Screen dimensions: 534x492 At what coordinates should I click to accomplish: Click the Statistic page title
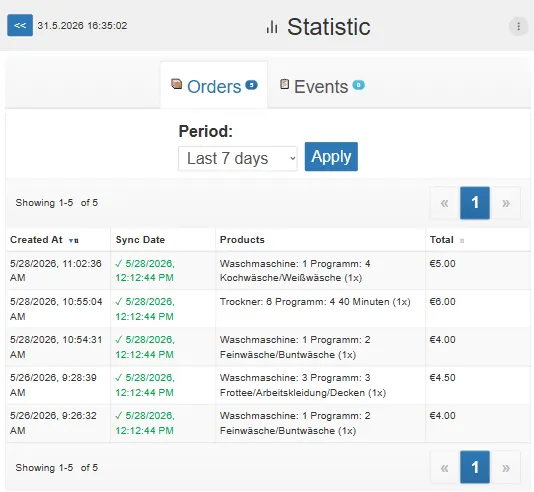point(329,27)
